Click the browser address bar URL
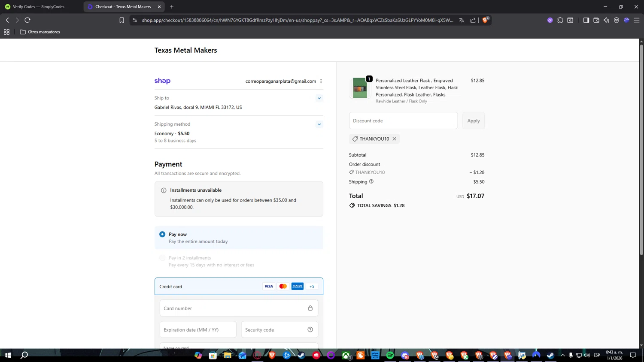 point(298,20)
